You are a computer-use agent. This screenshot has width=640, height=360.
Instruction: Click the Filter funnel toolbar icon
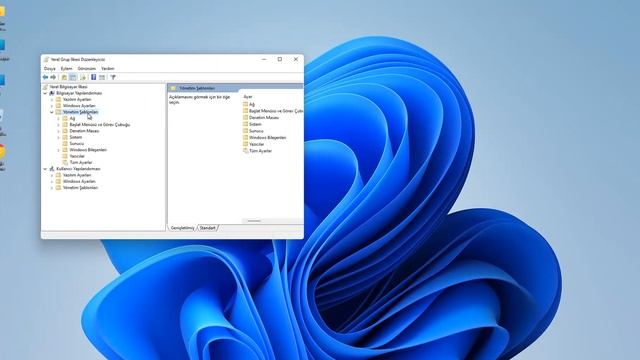113,77
